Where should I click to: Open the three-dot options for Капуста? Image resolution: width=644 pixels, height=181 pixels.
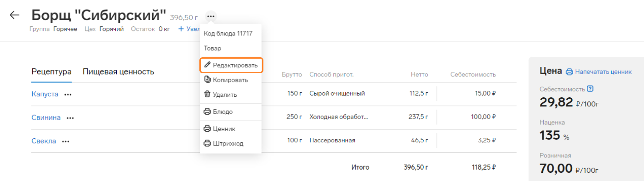pos(68,94)
